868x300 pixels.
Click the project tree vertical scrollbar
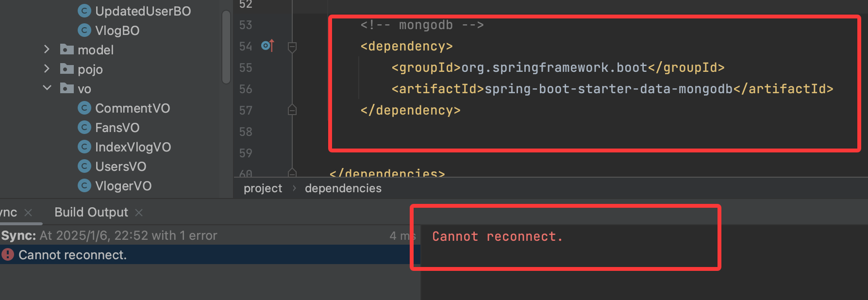[226, 48]
